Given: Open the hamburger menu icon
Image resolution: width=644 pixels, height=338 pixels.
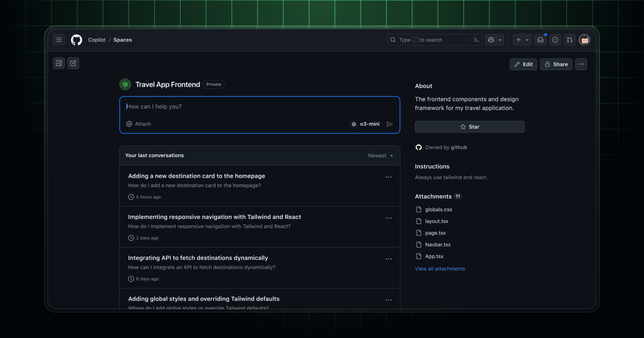Looking at the screenshot, I should click(x=59, y=40).
